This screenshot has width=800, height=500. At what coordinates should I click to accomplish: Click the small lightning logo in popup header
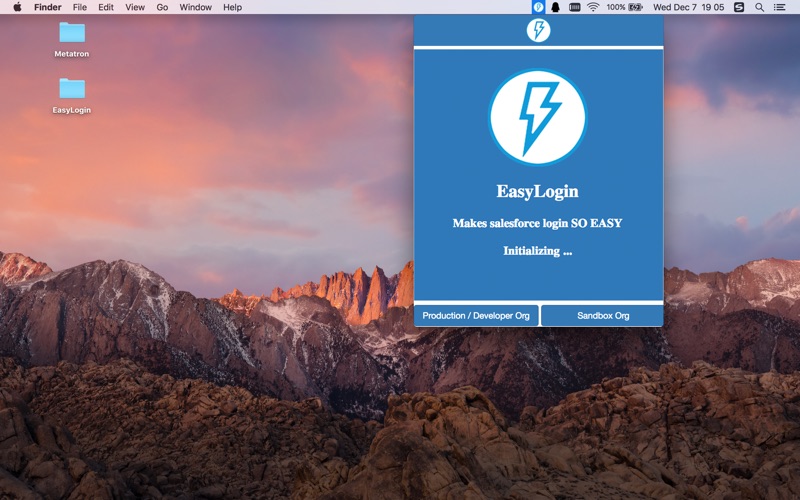[x=538, y=30]
